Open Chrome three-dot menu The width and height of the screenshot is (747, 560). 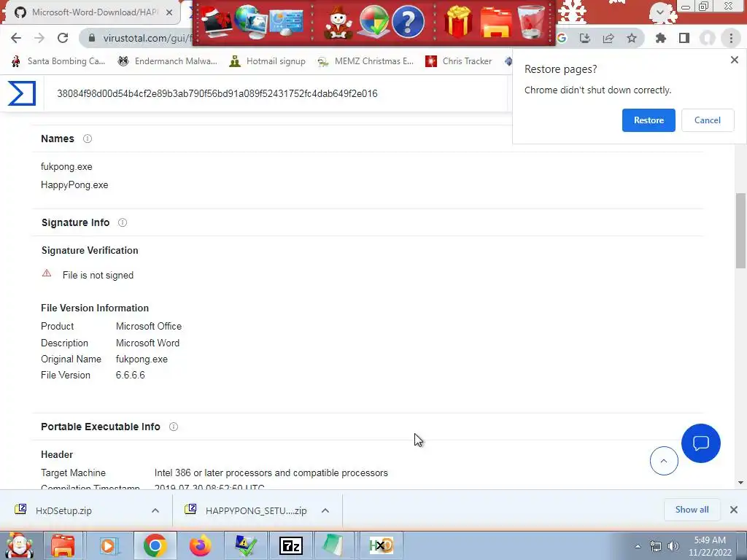(x=731, y=38)
